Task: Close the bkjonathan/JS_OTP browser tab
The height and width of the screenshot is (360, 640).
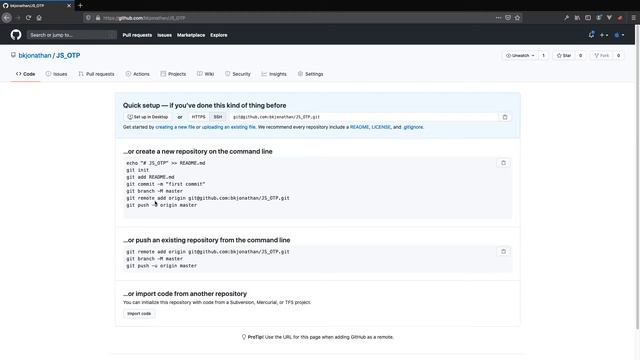Action: (69, 6)
